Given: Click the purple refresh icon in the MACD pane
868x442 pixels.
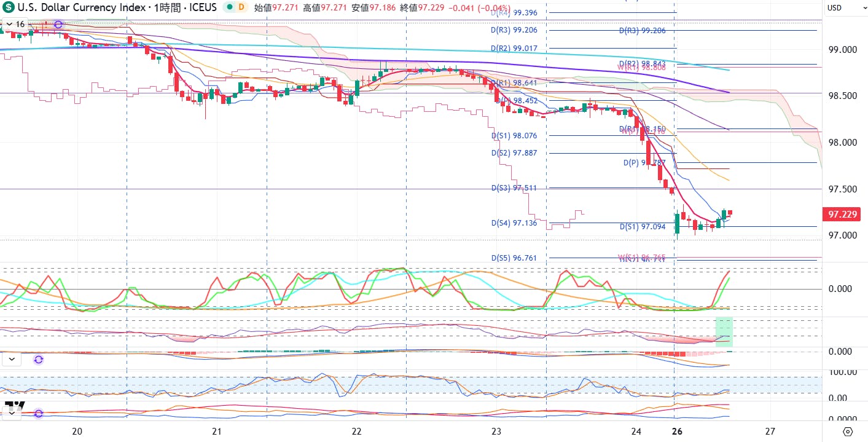Looking at the screenshot, I should pos(39,360).
